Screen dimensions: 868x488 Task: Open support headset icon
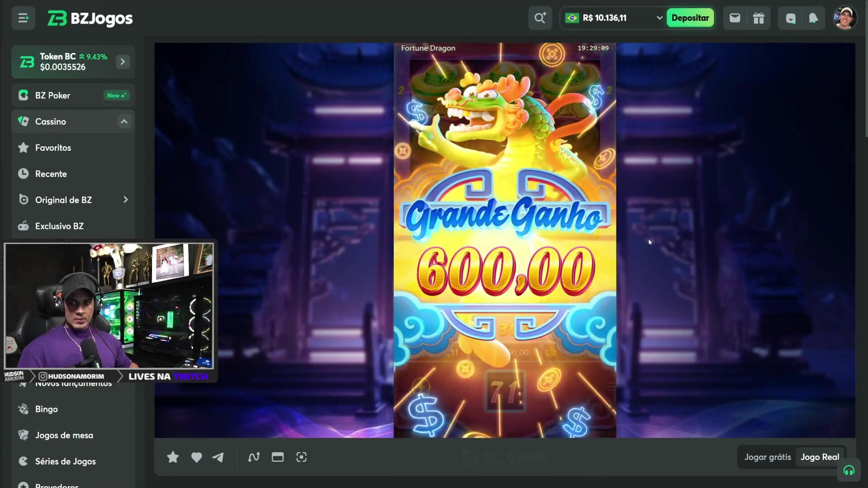(x=849, y=471)
